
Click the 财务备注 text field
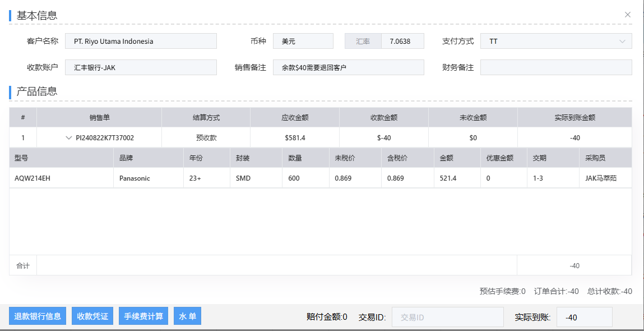tap(556, 67)
